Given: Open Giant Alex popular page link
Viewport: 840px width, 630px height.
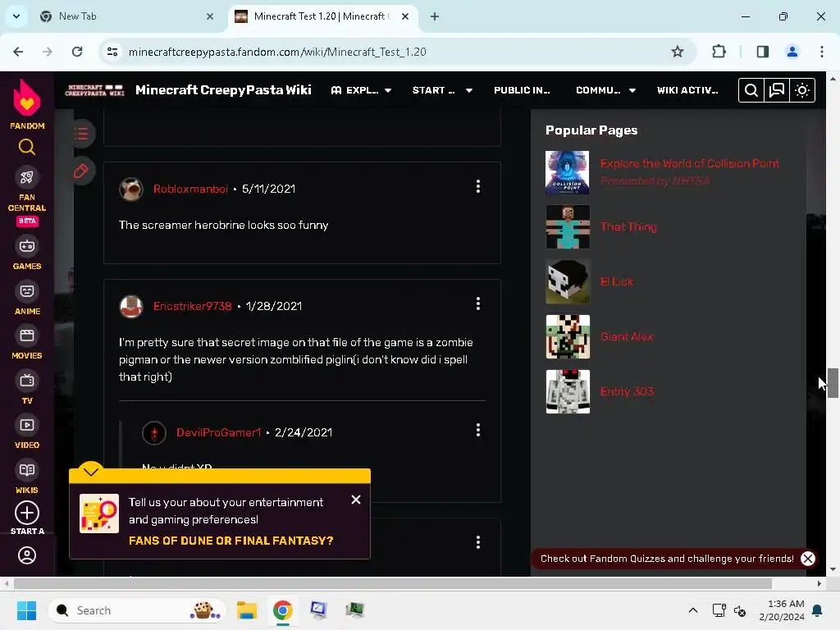Looking at the screenshot, I should click(627, 336).
